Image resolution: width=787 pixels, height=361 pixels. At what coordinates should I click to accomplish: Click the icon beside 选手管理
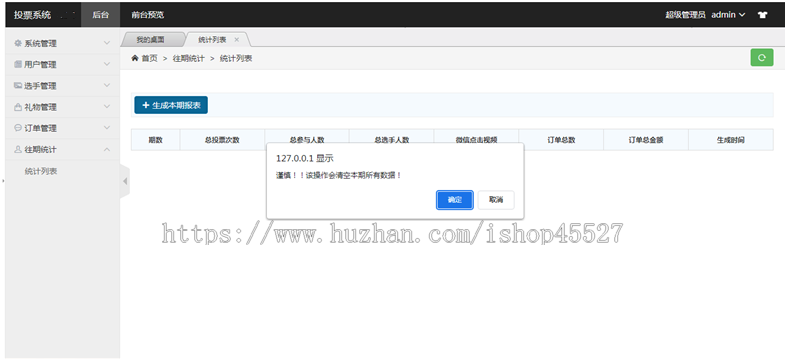tap(18, 86)
